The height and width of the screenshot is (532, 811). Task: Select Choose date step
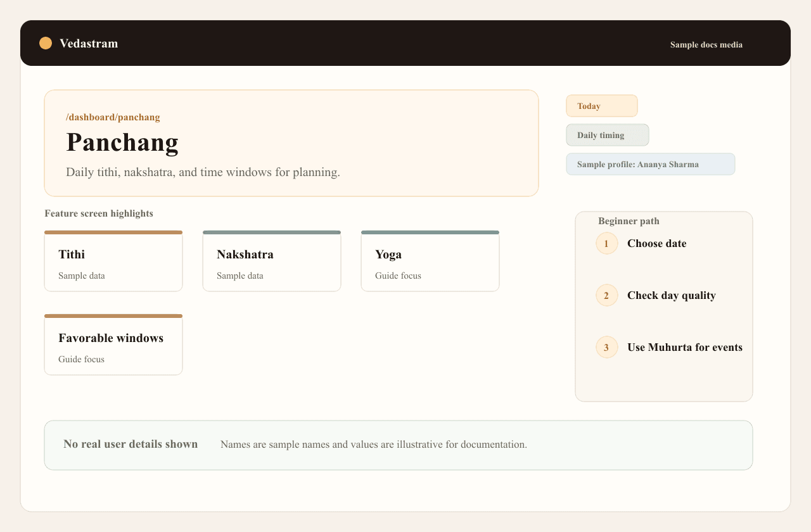(657, 243)
